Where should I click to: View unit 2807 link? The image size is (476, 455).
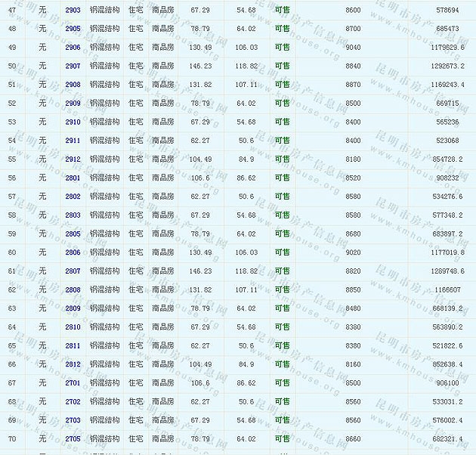(x=73, y=271)
